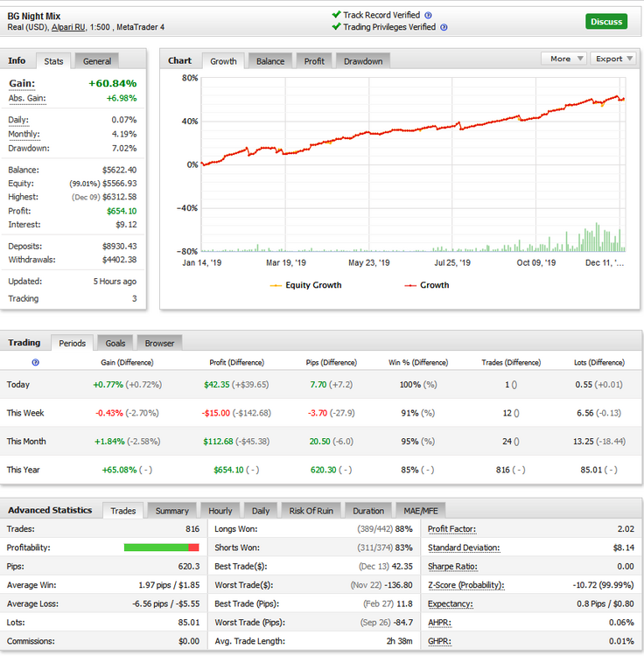Open the More dropdown in chart panel
The height and width of the screenshot is (656, 644).
pyautogui.click(x=564, y=59)
